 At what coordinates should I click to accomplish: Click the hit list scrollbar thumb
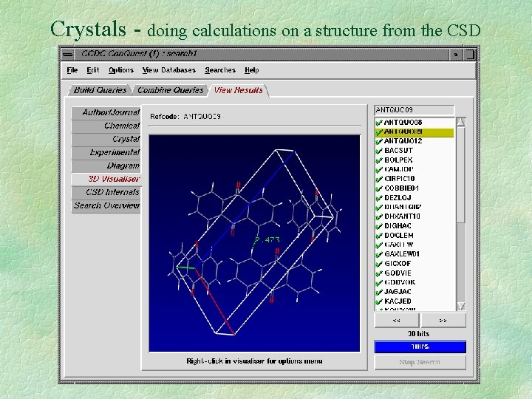click(x=461, y=174)
